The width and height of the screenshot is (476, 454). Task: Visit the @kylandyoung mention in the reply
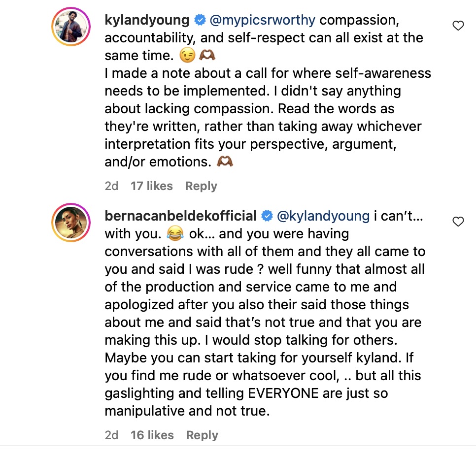(323, 216)
